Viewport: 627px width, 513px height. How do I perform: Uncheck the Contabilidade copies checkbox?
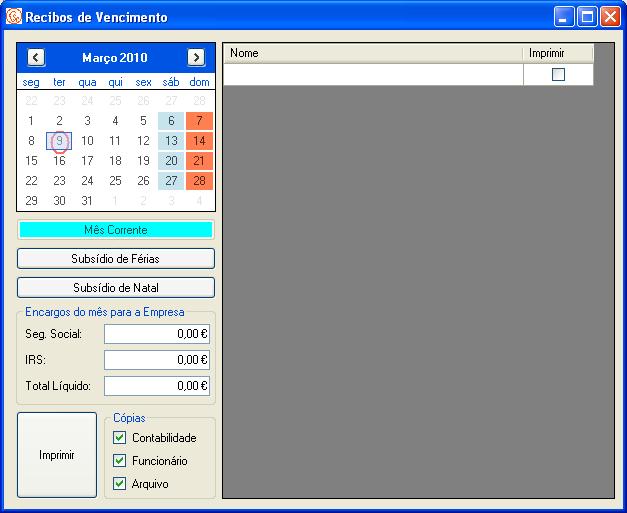(120, 438)
